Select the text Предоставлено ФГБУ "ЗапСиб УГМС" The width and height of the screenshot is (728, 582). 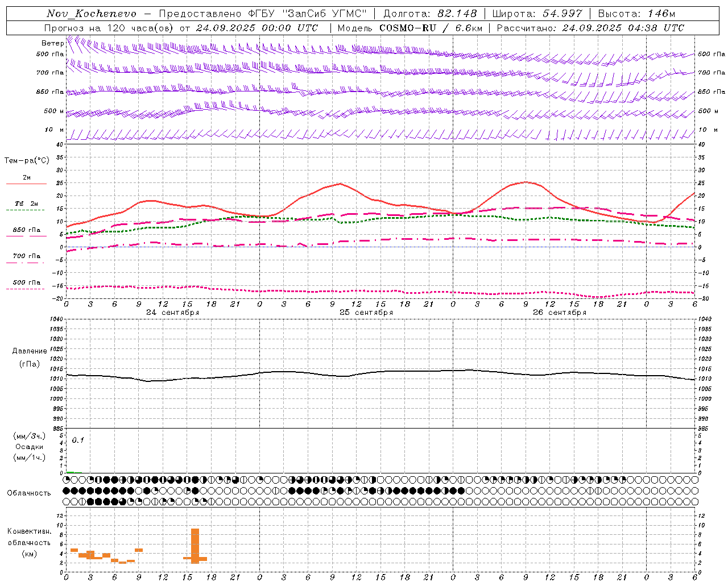point(263,14)
